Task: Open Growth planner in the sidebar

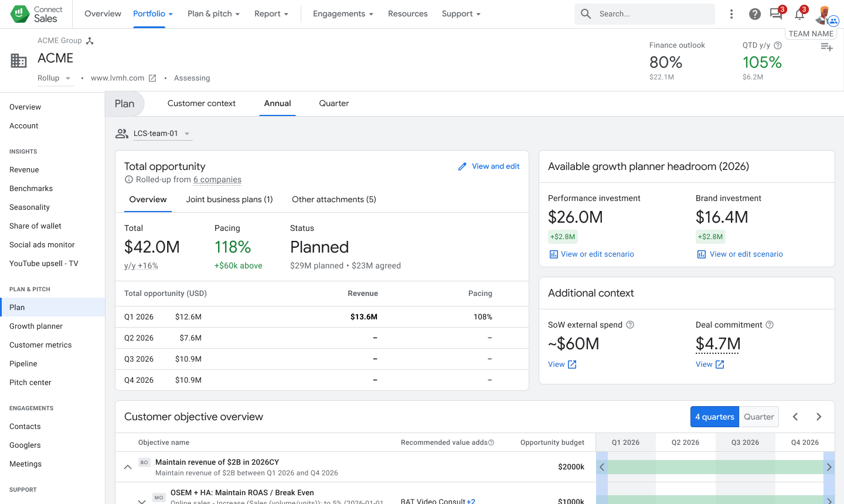Action: pos(36,326)
